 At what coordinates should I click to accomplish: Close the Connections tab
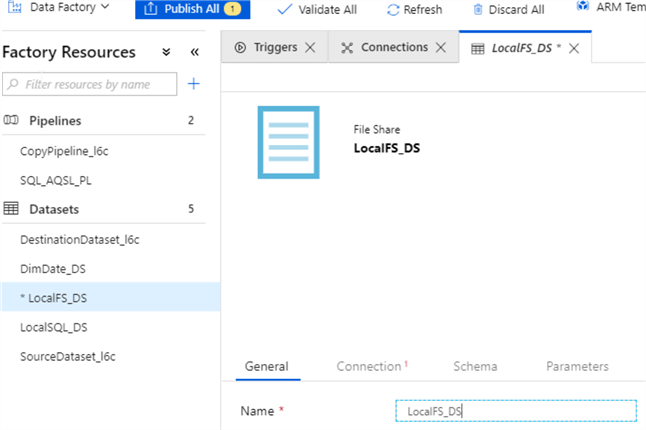441,48
